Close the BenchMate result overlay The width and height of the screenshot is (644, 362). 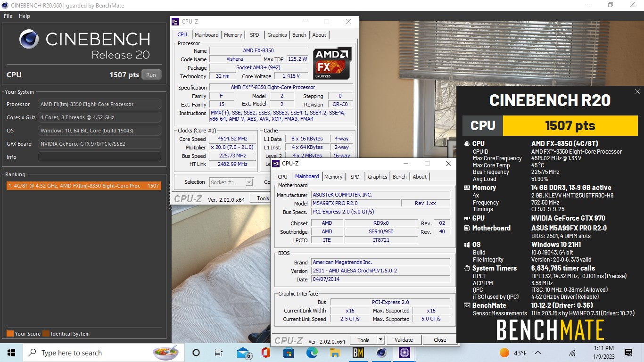pyautogui.click(x=637, y=91)
